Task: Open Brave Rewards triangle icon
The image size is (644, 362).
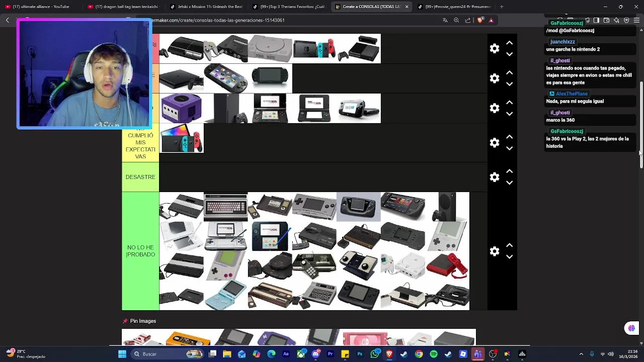Action: pyautogui.click(x=491, y=20)
